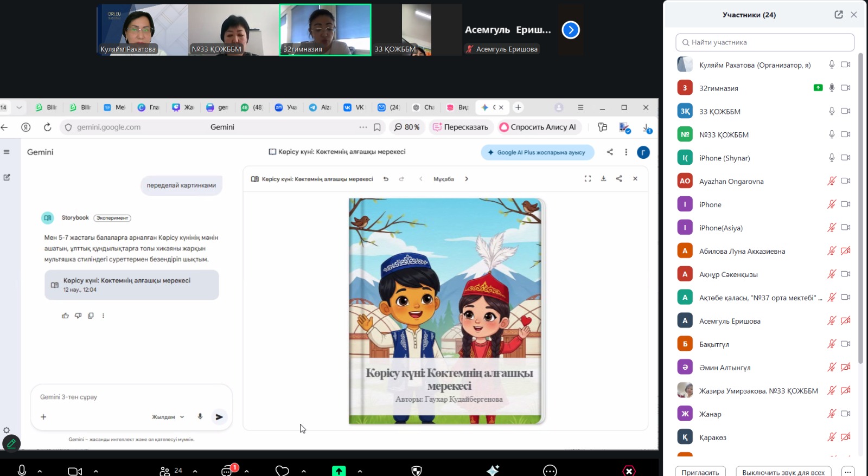Screen dimensions: 868x476
Task: Pop out the participants panel
Action: tap(838, 15)
